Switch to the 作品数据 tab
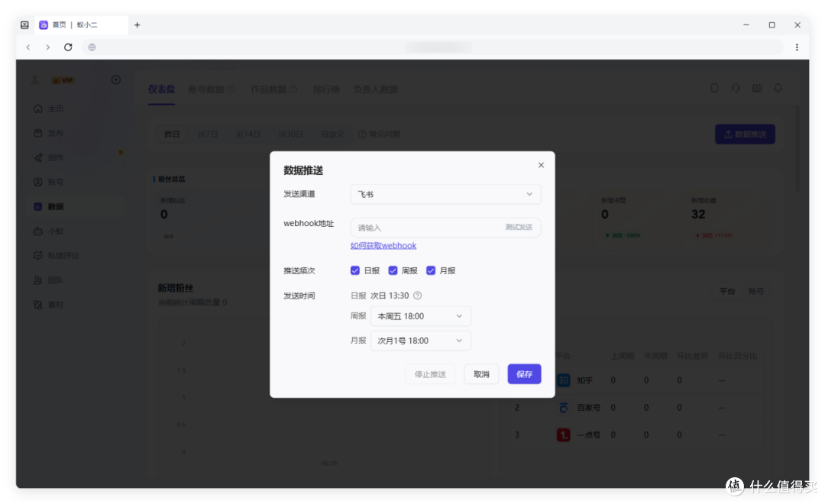825x504 pixels. (x=268, y=89)
